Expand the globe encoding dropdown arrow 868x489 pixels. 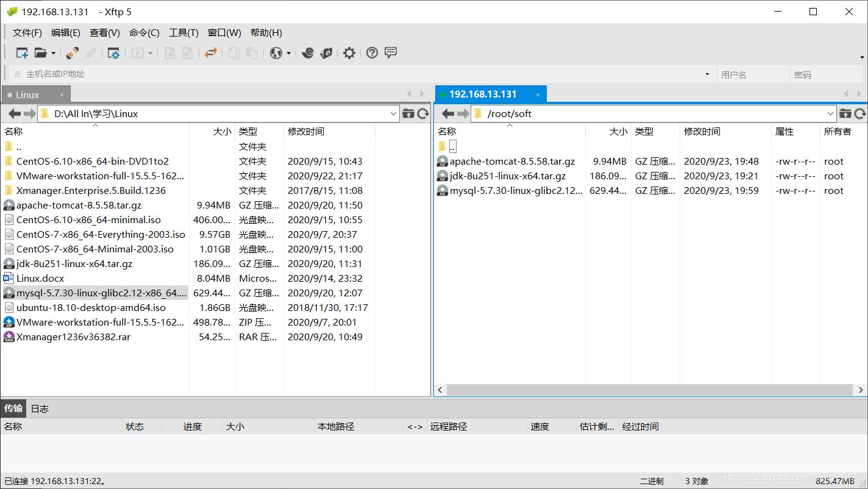[x=289, y=53]
